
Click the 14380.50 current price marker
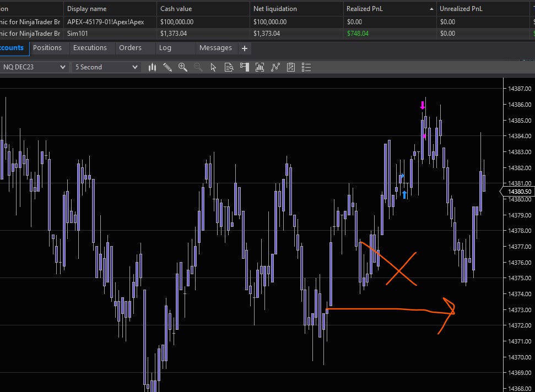click(x=518, y=192)
